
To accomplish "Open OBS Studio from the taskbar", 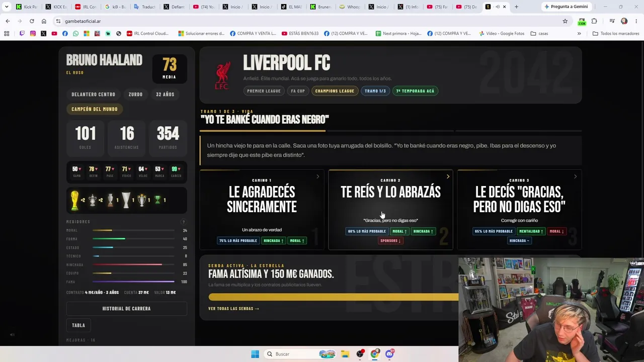I will (360, 354).
